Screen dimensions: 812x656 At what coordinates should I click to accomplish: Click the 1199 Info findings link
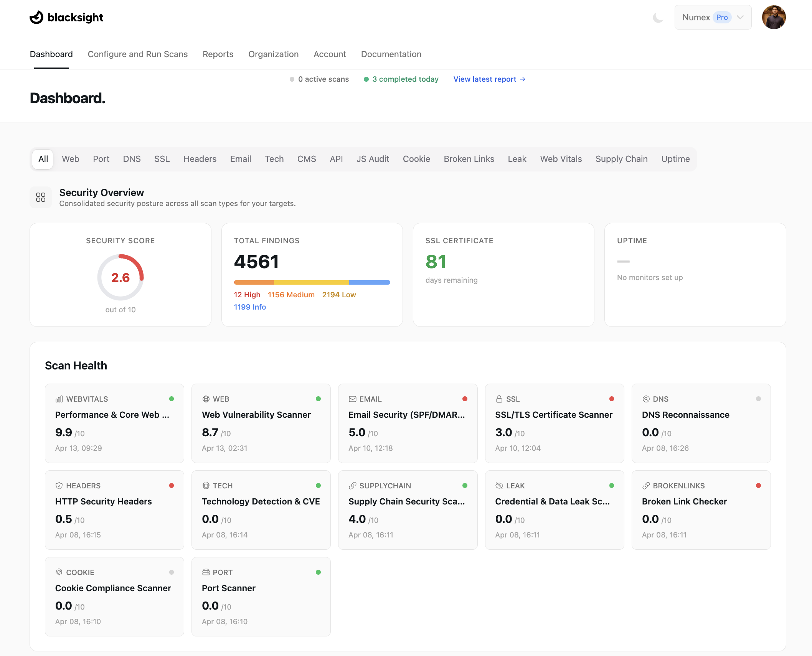[x=250, y=307]
